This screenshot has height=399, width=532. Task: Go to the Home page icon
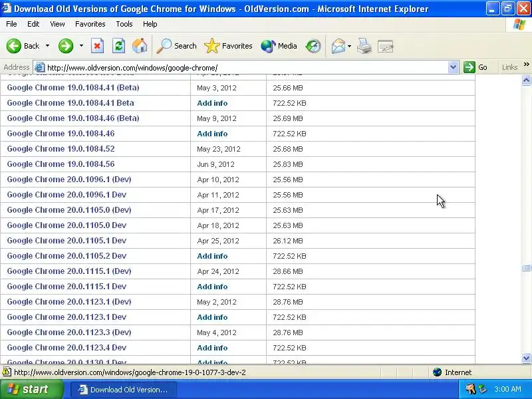pos(140,46)
